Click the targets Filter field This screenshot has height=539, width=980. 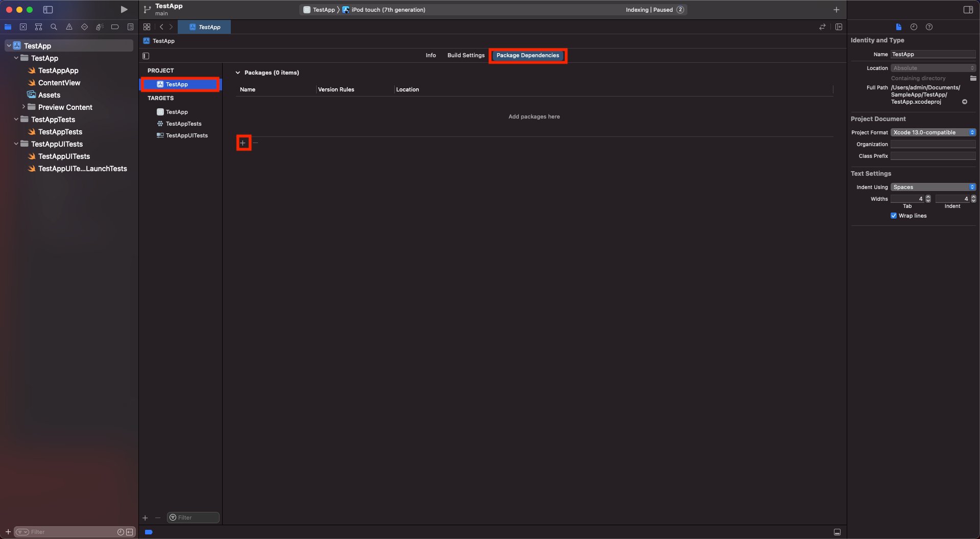[x=193, y=518]
